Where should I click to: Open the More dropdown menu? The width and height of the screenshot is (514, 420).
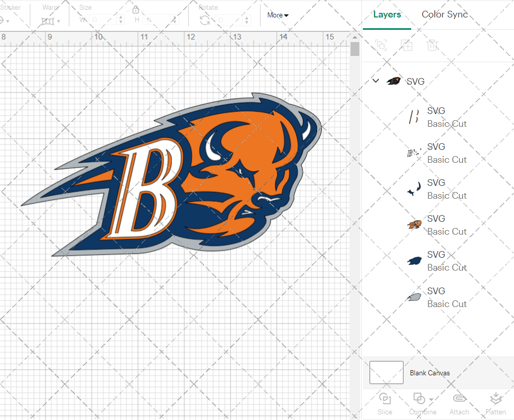tap(277, 15)
